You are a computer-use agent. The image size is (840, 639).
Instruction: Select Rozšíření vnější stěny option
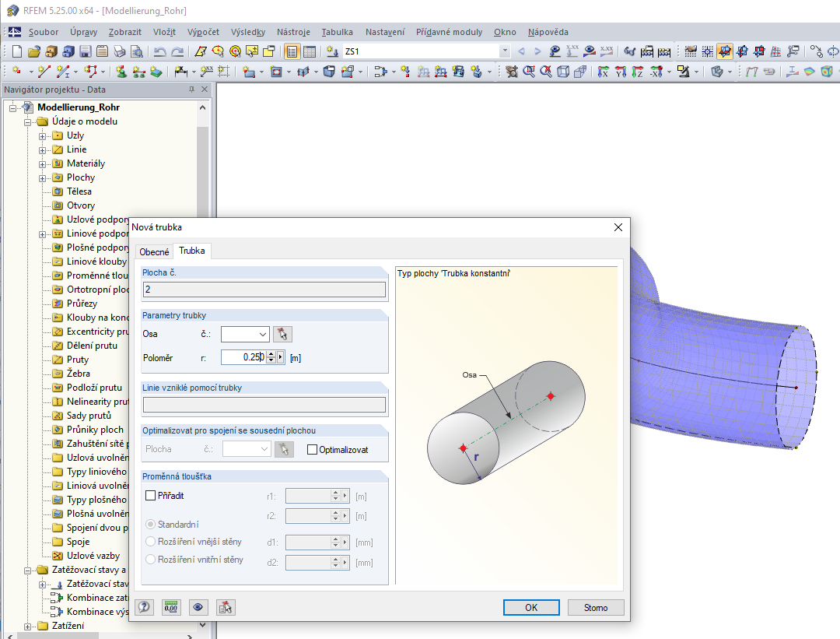[x=151, y=542]
